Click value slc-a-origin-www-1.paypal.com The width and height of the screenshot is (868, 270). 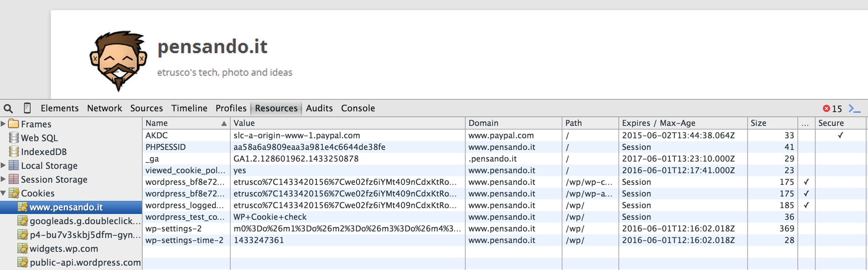(296, 135)
